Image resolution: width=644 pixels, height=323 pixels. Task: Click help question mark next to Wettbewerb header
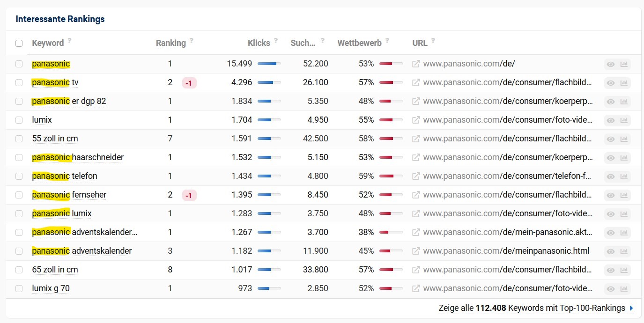[387, 40]
